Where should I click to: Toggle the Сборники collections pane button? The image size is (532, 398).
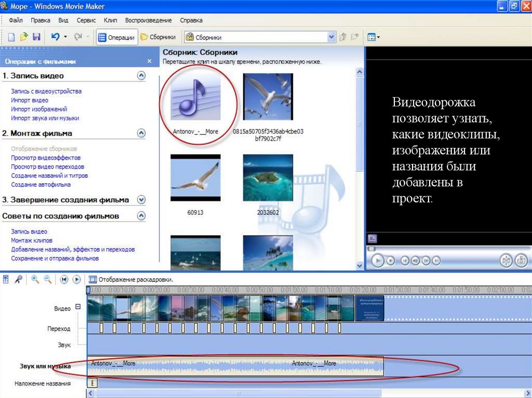coord(158,37)
